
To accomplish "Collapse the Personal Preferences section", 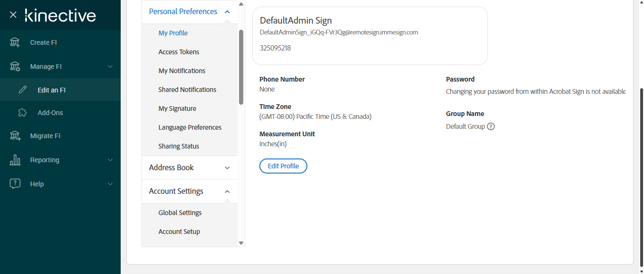I will (x=227, y=12).
